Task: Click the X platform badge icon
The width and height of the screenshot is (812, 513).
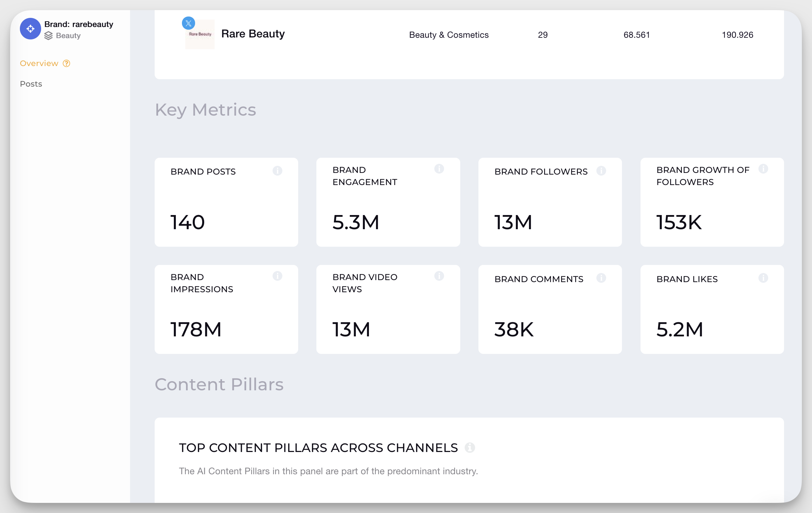Action: tap(188, 23)
